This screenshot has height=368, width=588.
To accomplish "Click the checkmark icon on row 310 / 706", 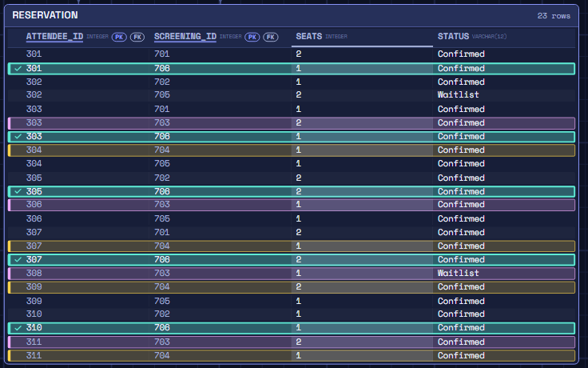I will [x=18, y=328].
